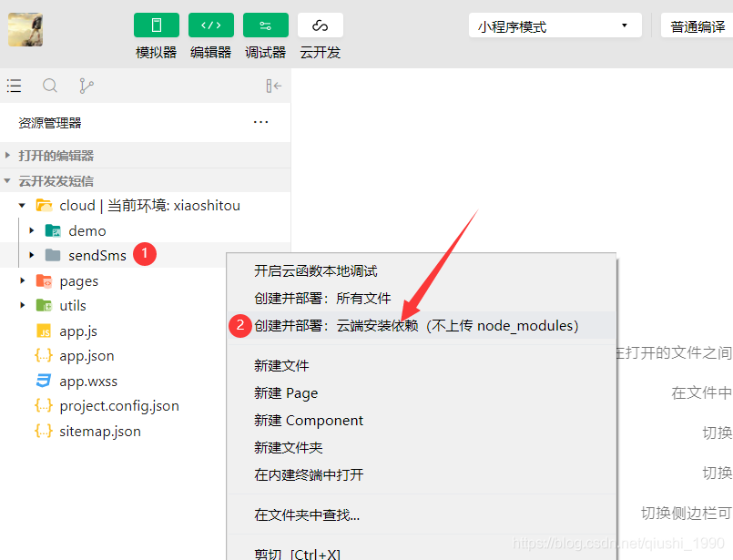
Task: Select the demo folder name
Action: pyautogui.click(x=87, y=231)
